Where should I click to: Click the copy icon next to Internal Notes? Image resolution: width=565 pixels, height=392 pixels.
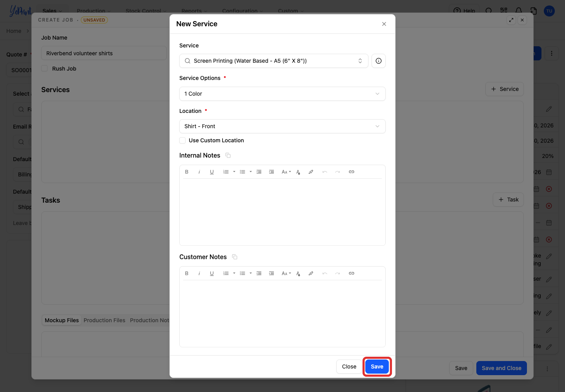(x=228, y=156)
